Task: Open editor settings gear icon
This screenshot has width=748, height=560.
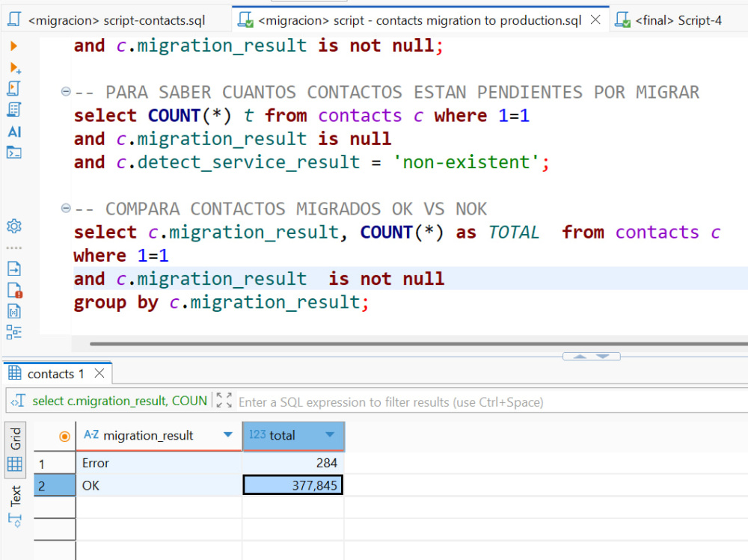Action: tap(13, 226)
